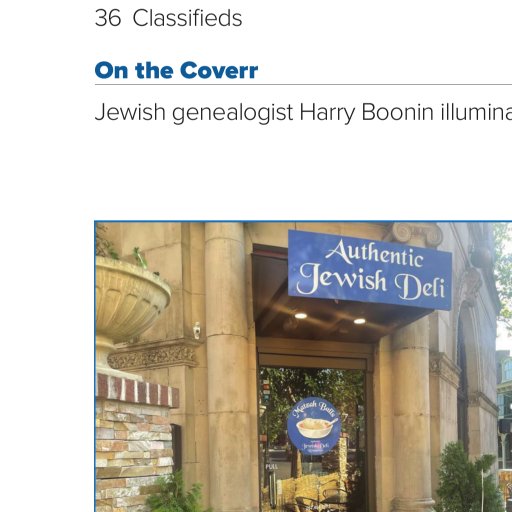
Task: Click the word "Authentic" on the blue sign
Action: 374,254
